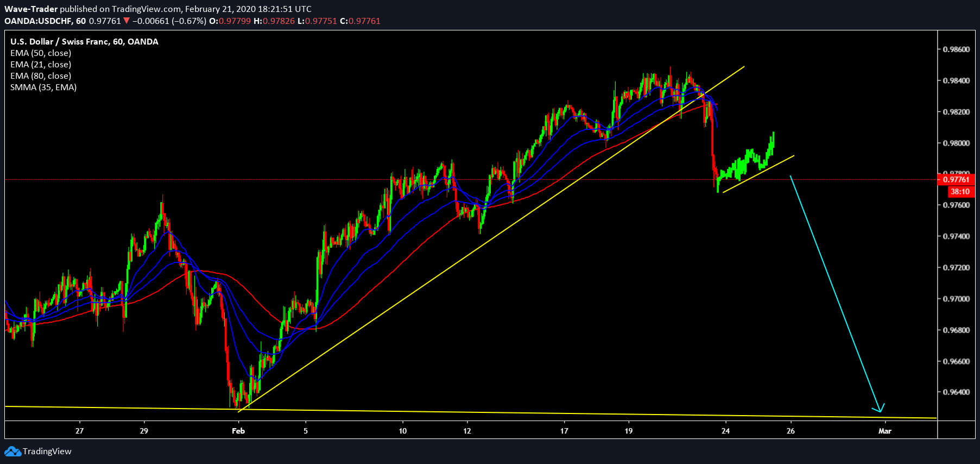Click the Mar date label on time axis
This screenshot has height=464, width=980.
[x=885, y=431]
